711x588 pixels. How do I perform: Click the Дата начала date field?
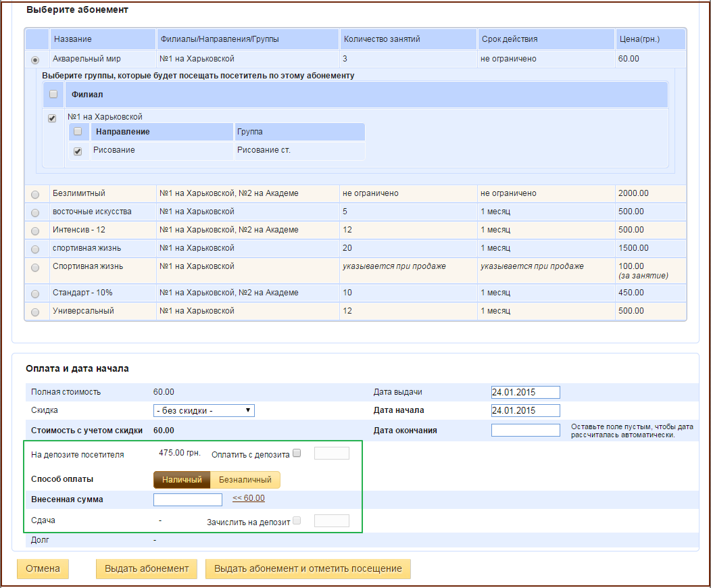(526, 410)
